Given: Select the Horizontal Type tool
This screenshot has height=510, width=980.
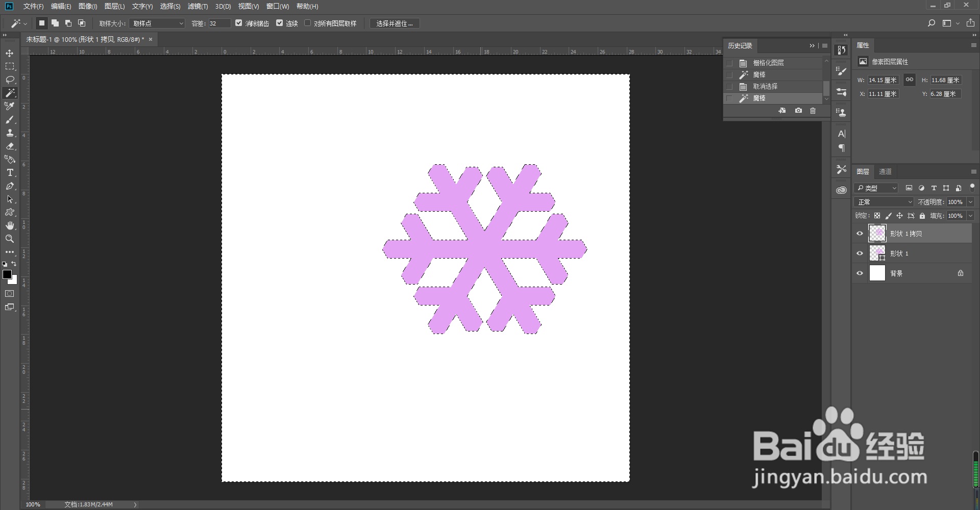Looking at the screenshot, I should (10, 172).
